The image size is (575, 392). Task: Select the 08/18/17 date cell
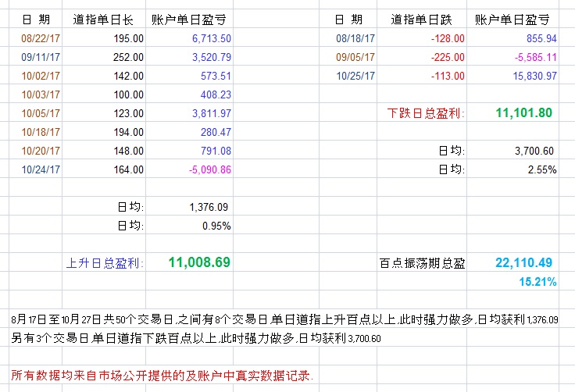[355, 37]
